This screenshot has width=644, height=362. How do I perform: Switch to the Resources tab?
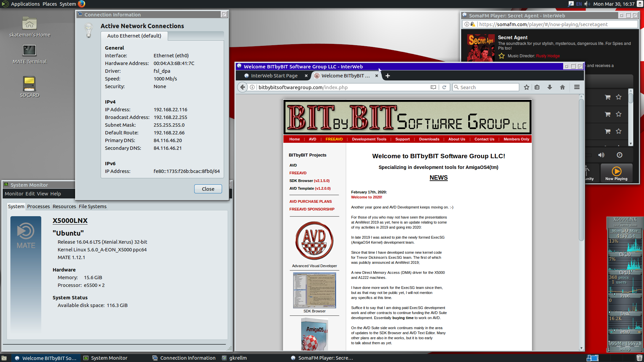pyautogui.click(x=64, y=206)
